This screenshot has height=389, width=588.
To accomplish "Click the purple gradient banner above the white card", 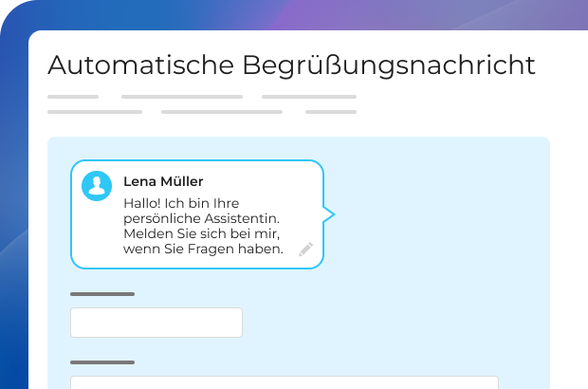I will (379, 15).
